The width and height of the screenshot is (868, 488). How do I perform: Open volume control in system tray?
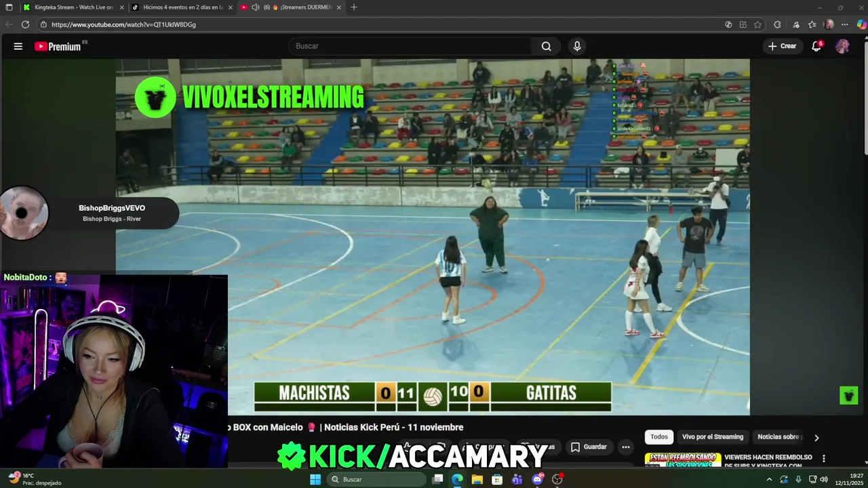coord(824,479)
